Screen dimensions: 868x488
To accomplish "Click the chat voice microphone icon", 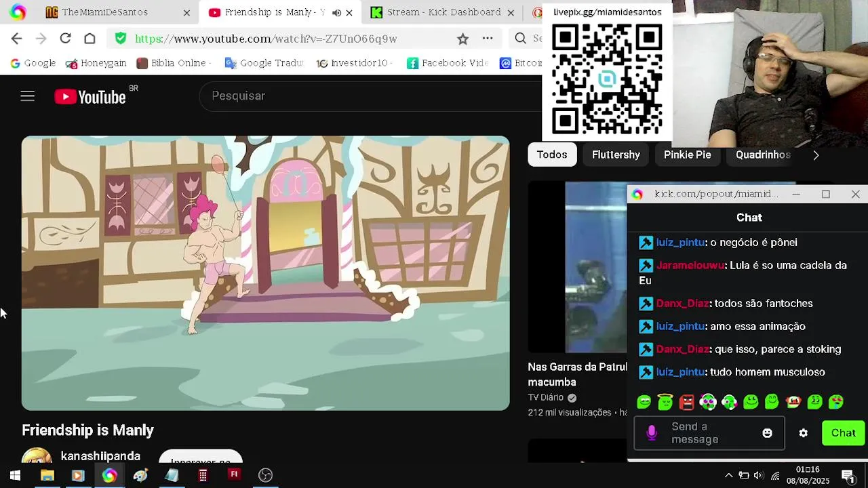I will pyautogui.click(x=652, y=433).
